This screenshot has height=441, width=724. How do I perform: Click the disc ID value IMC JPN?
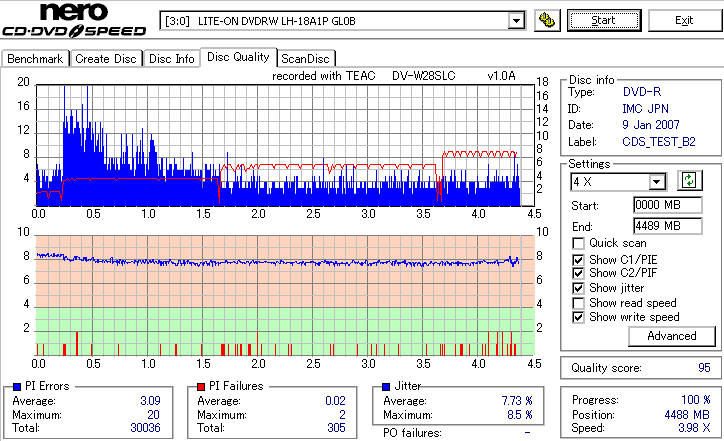645,109
